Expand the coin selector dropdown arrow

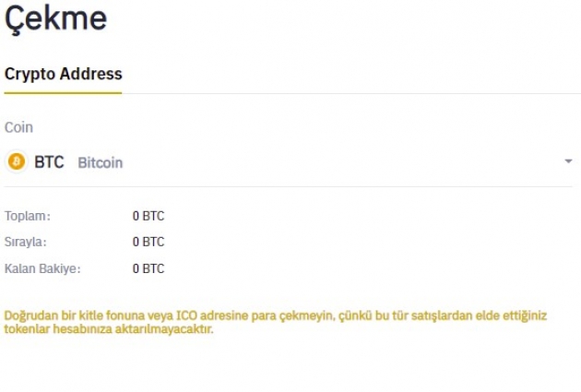(x=568, y=162)
